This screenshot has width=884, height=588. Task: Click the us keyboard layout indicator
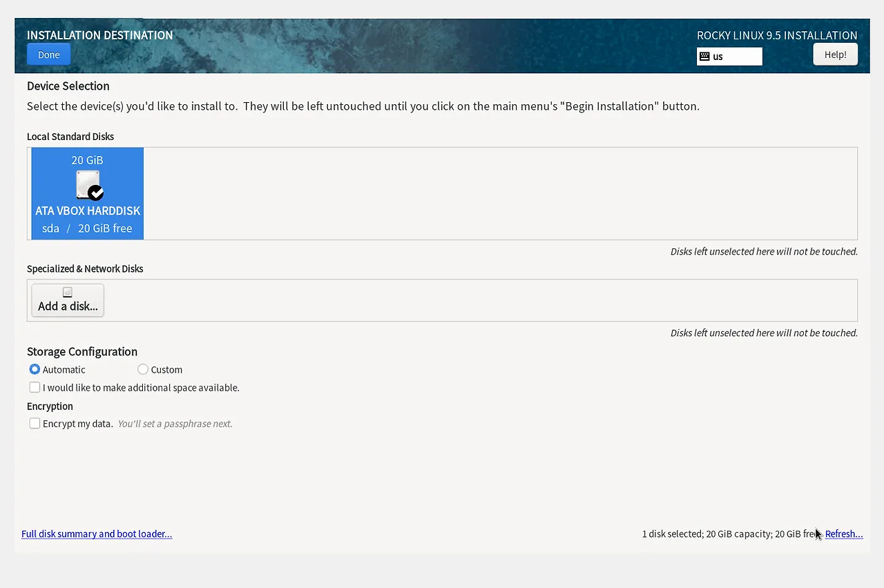pyautogui.click(x=729, y=57)
